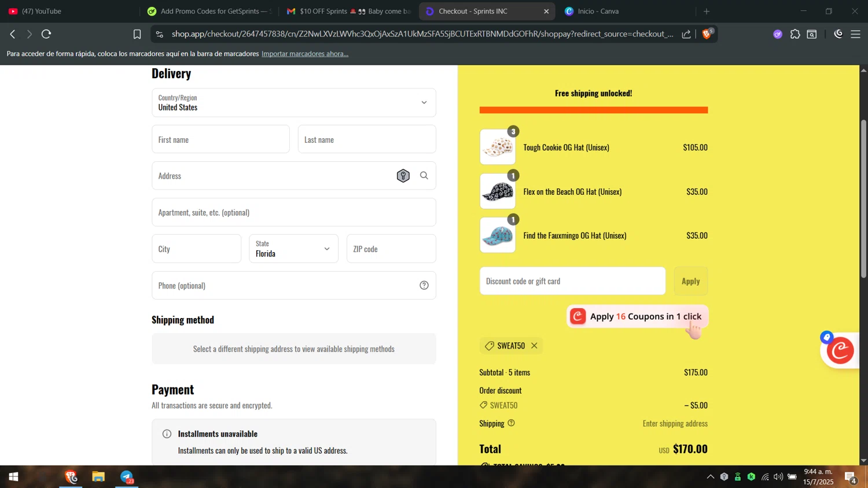Click the browser address bar URL
868x488 pixels.
pos(422,34)
